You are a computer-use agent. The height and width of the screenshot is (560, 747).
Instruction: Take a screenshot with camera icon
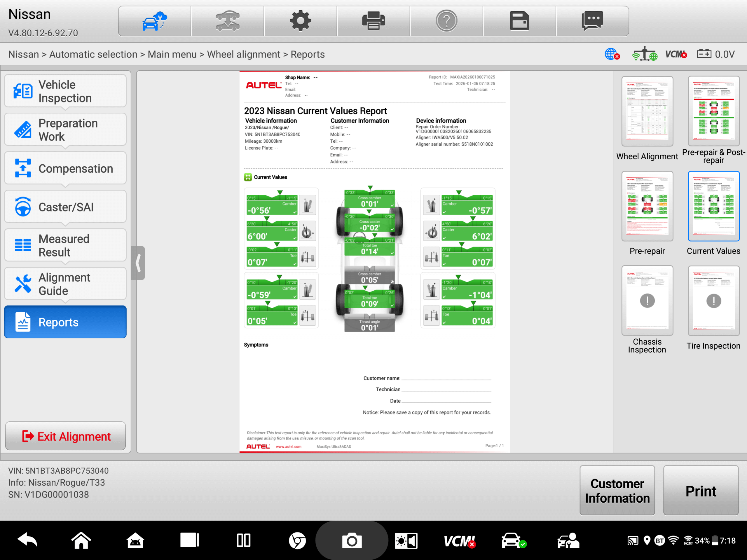pyautogui.click(x=352, y=541)
